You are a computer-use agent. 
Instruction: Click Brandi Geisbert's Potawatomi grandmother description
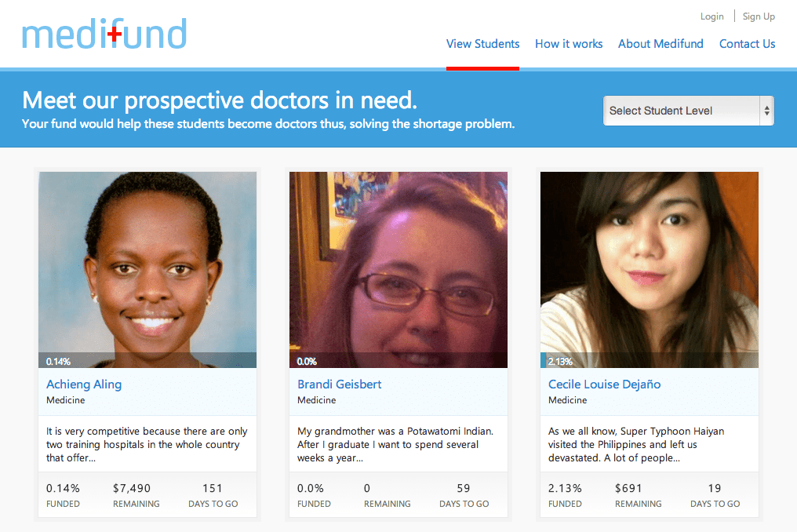pos(395,444)
